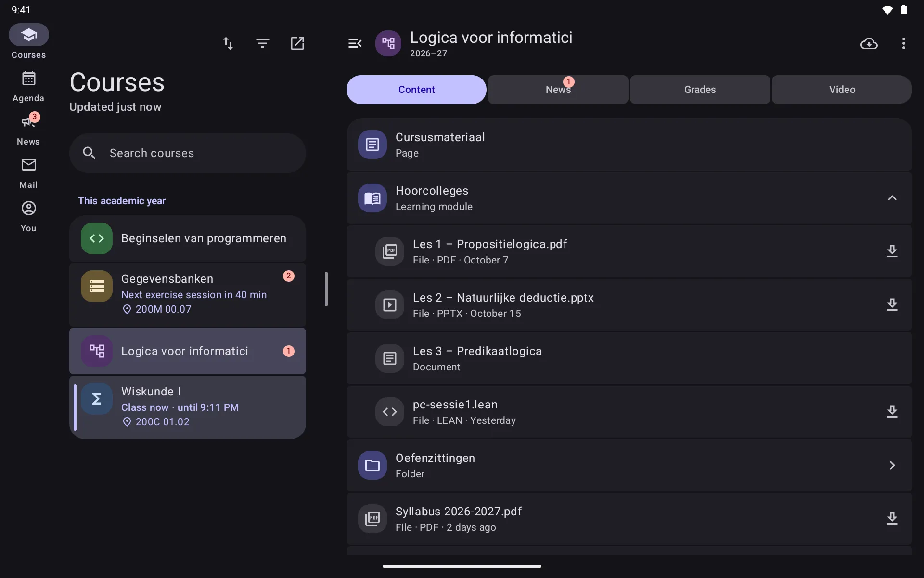Click the course list scrollbar handle

click(326, 289)
